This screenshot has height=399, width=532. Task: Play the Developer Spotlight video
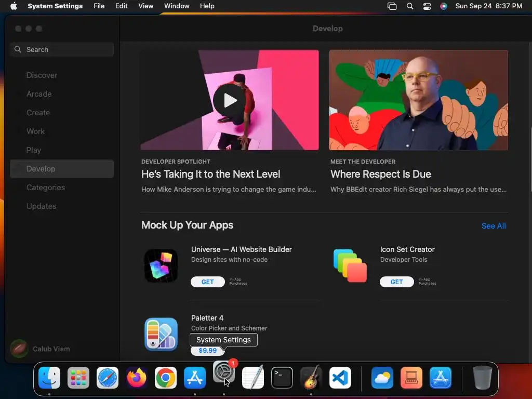coord(230,100)
